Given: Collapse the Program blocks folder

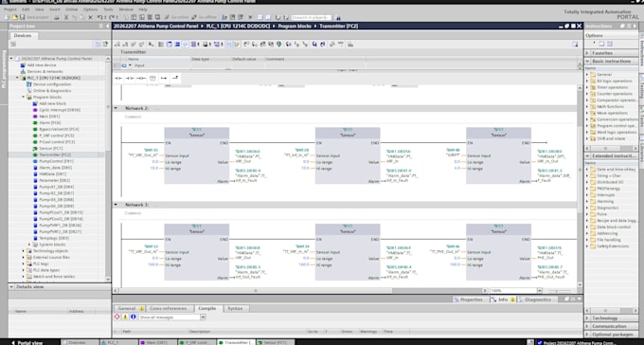Looking at the screenshot, I should coord(24,97).
